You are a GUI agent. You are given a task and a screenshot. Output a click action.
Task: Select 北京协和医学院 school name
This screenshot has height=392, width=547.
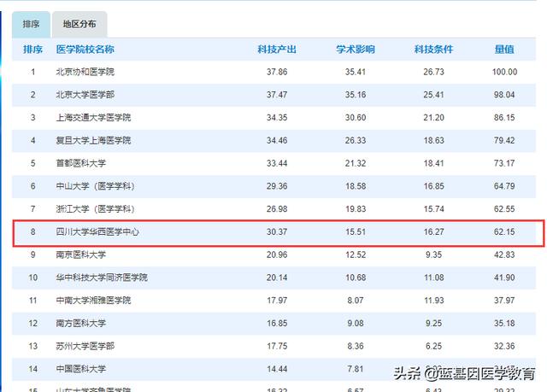(85, 72)
